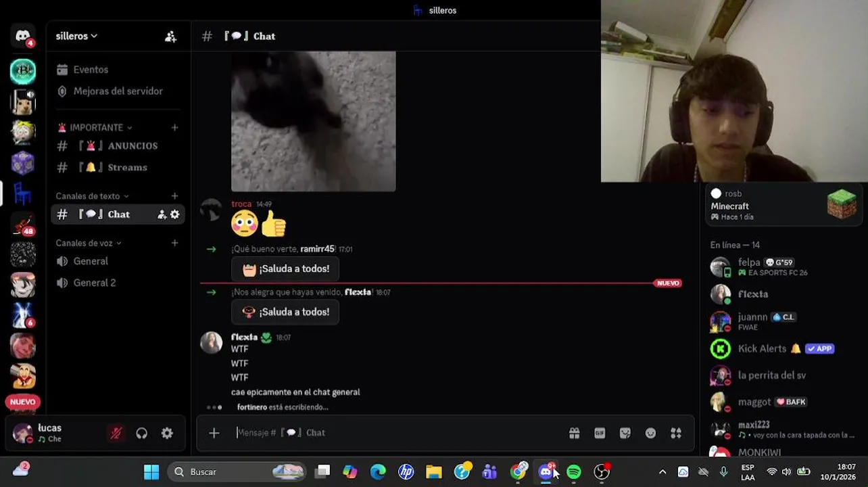Add a channel under Canales de voz
The height and width of the screenshot is (487, 868).
(x=174, y=243)
